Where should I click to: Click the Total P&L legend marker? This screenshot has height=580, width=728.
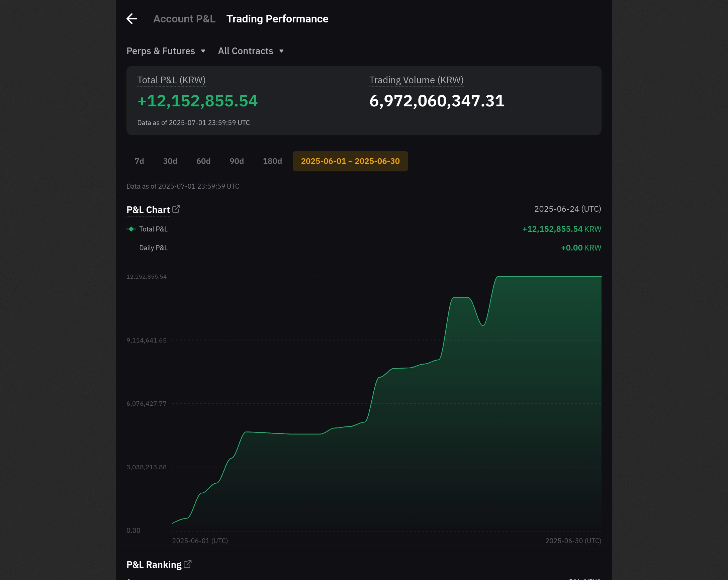(x=131, y=229)
